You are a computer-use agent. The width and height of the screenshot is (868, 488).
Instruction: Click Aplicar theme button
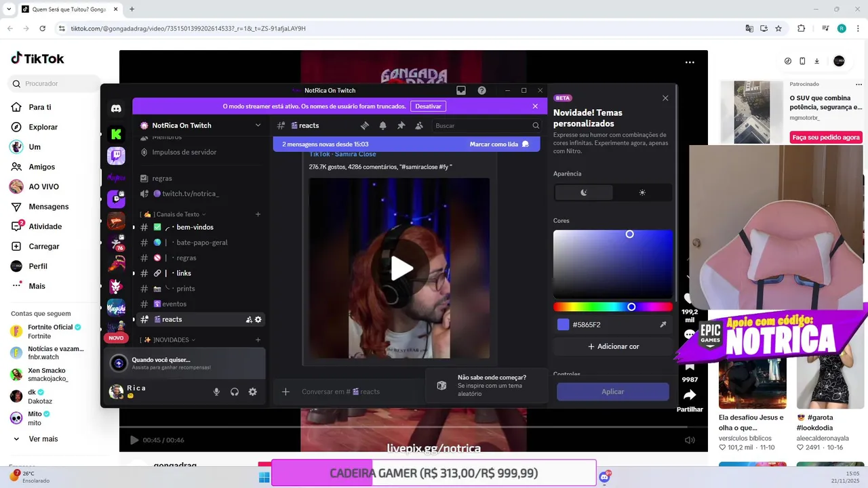click(613, 392)
